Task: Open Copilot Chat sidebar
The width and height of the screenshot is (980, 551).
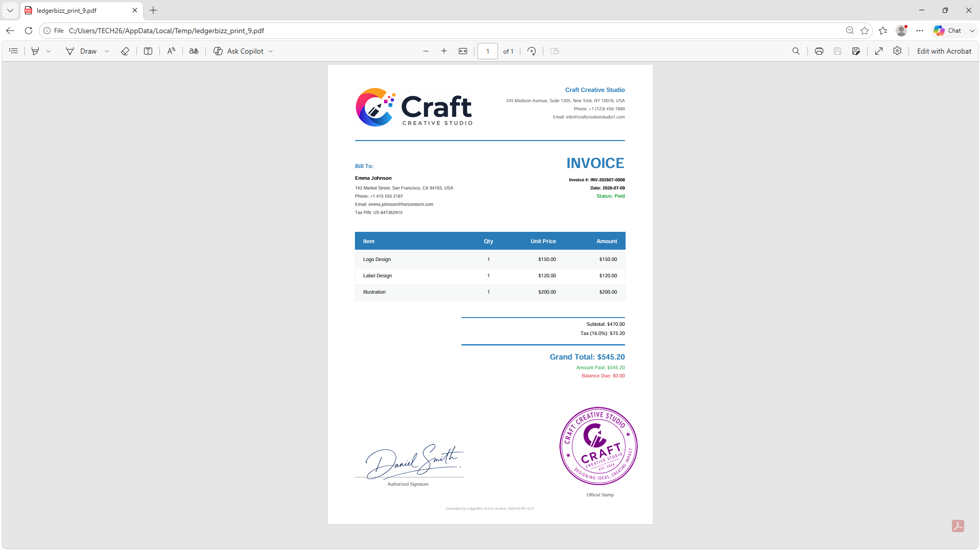Action: [x=948, y=31]
